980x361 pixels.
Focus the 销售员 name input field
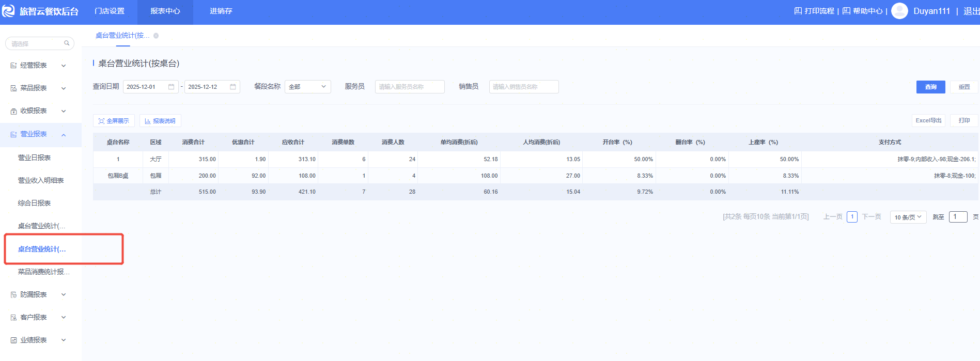click(524, 87)
